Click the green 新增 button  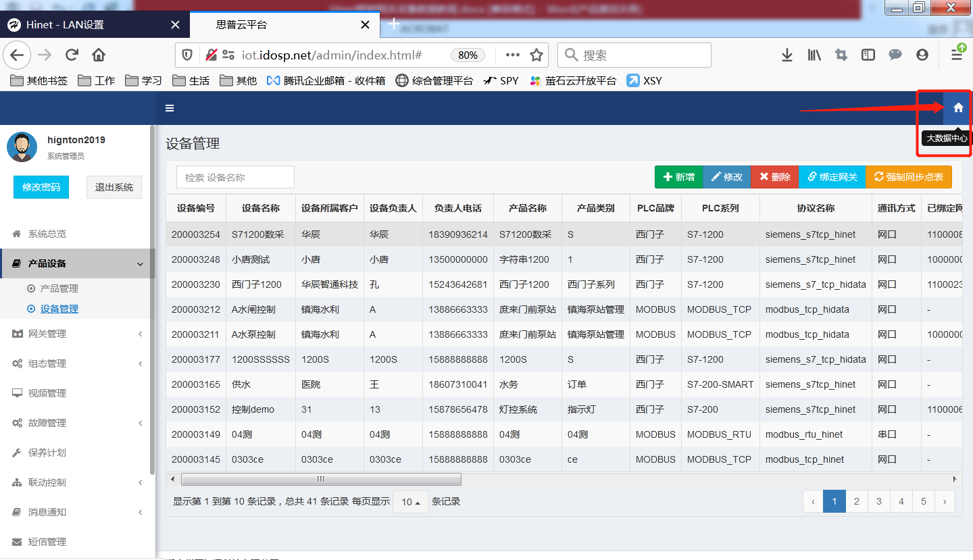pyautogui.click(x=678, y=176)
